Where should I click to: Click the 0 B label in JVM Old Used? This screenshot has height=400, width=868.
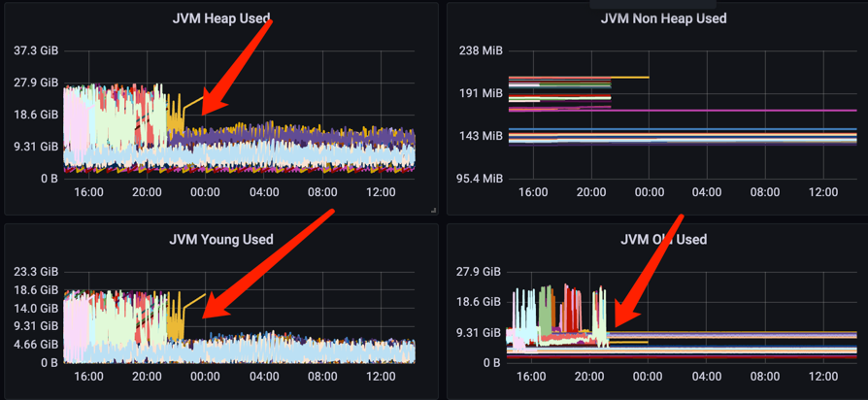[490, 363]
